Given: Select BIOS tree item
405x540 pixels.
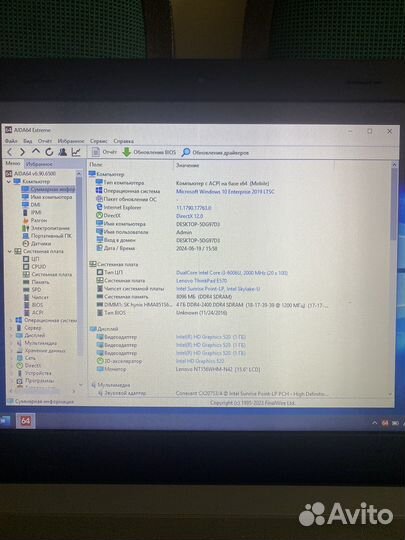Looking at the screenshot, I should coord(33,305).
